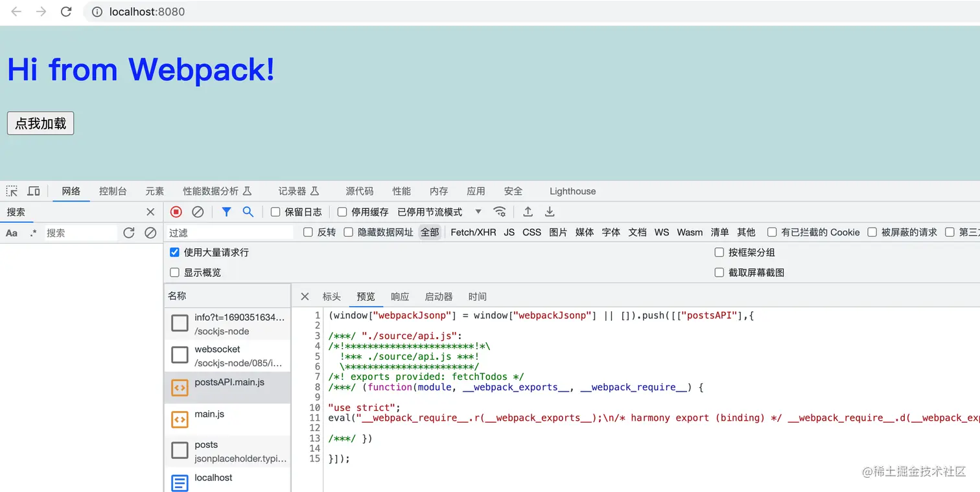Clear search results icon
This screenshot has width=980, height=492.
pos(150,233)
